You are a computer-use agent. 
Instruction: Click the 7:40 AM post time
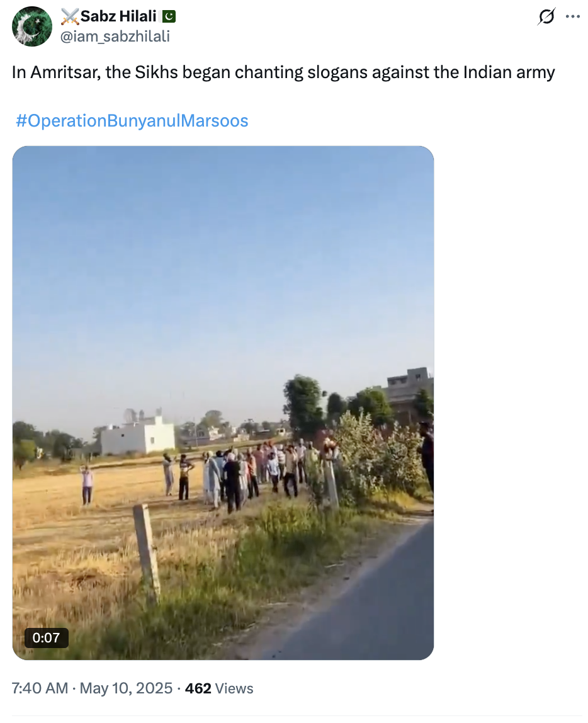pos(40,688)
